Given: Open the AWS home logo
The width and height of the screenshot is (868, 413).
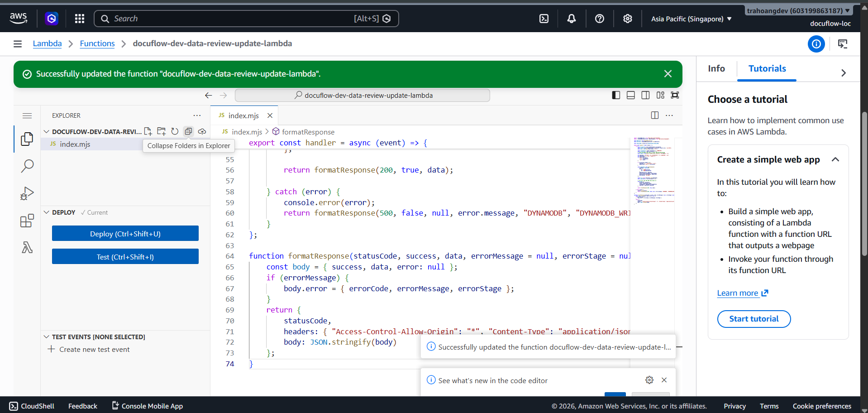Looking at the screenshot, I should [x=18, y=18].
